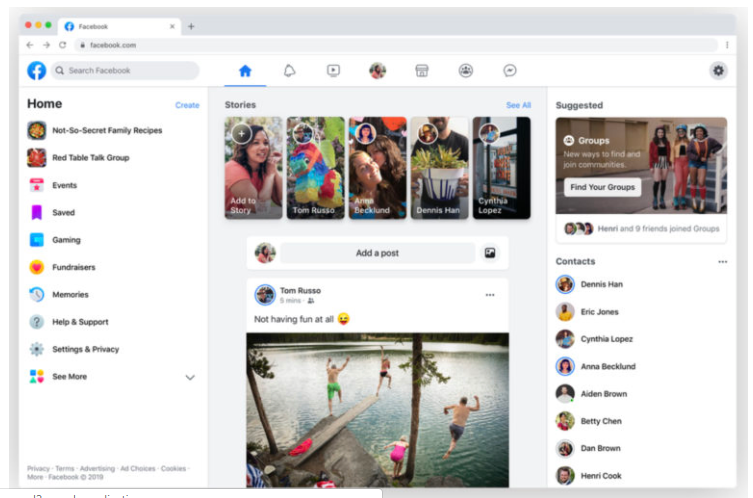The image size is (753, 498).
Task: Click the See More shortcuts icon
Action: [x=36, y=377]
